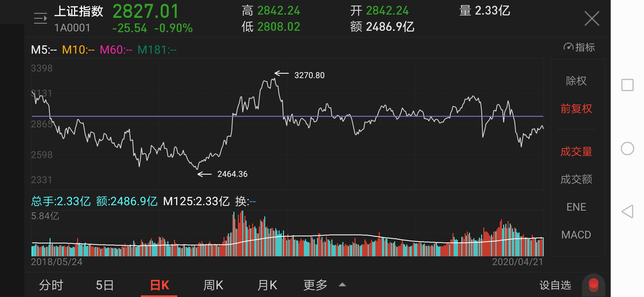Tap the price change -25.54
Screen dimensions: 644x297
tap(130, 28)
